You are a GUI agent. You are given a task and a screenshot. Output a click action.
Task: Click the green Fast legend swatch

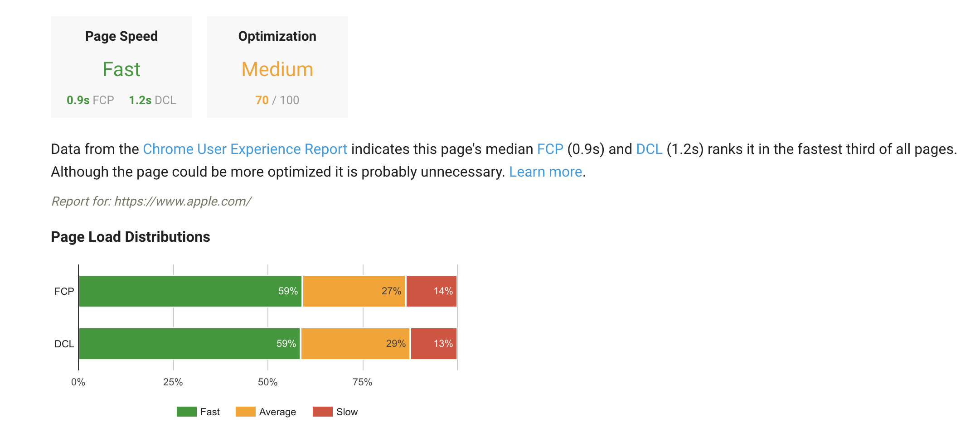click(x=186, y=412)
